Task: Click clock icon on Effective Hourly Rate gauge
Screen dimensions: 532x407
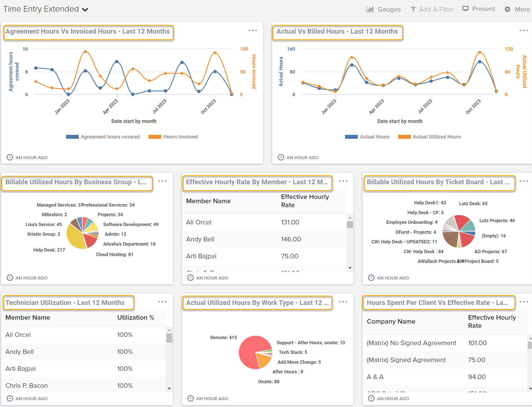Action: [x=191, y=278]
